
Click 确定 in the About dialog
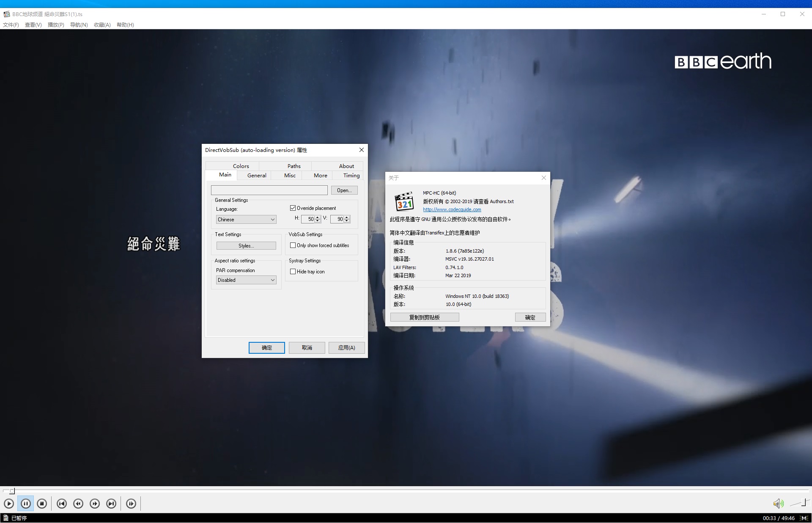point(530,317)
